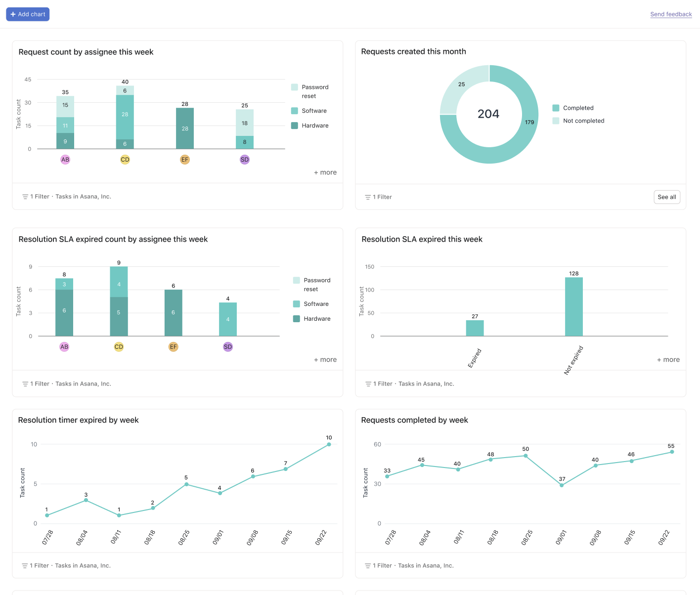The height and width of the screenshot is (595, 700).
Task: Click SD's avatar under the resolution SLA chart
Action: click(x=227, y=346)
